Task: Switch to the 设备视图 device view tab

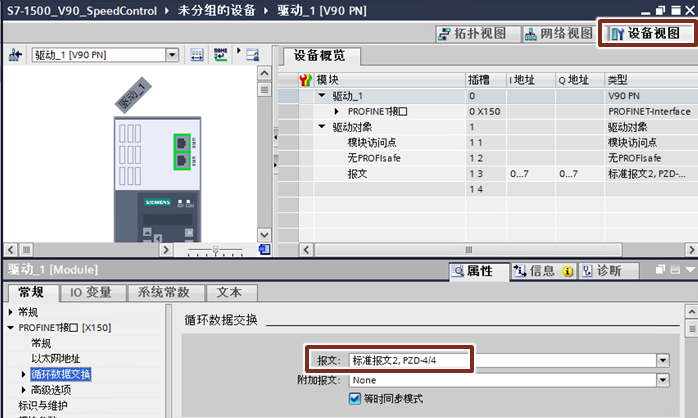Action: (x=646, y=33)
